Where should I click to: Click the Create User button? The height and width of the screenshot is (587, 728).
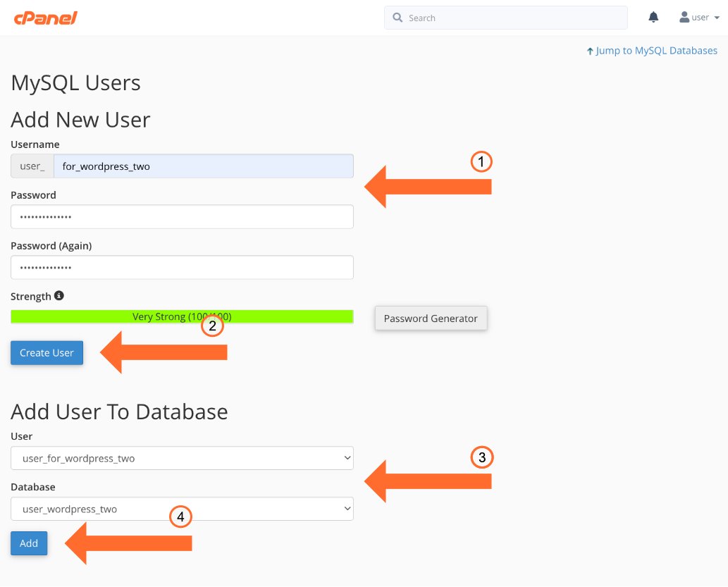[x=47, y=352]
